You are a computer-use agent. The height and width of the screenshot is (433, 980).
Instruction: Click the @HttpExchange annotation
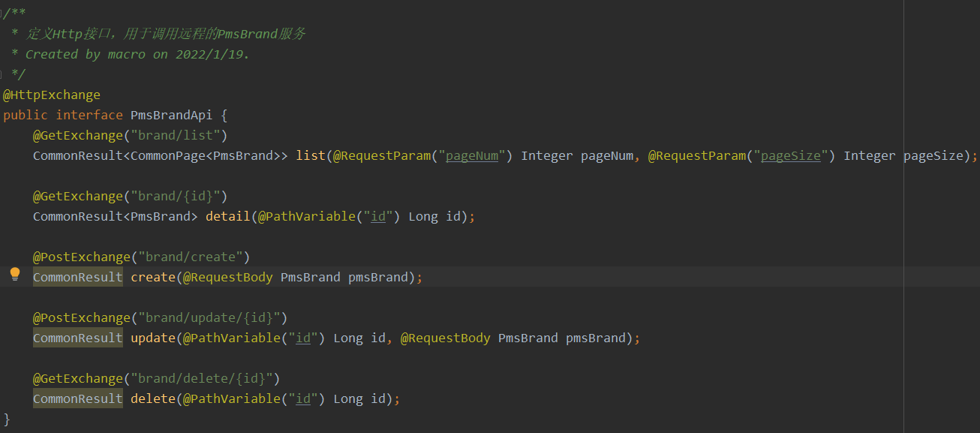[51, 95]
